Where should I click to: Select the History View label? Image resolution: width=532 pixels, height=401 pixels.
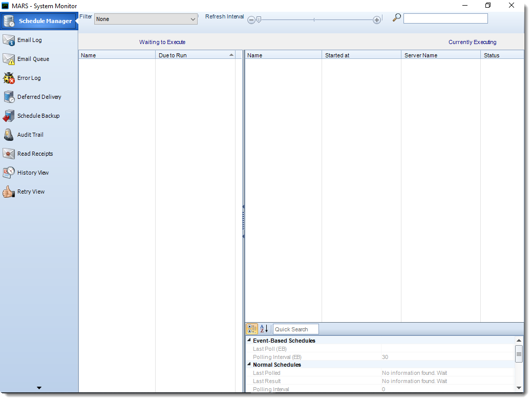33,173
